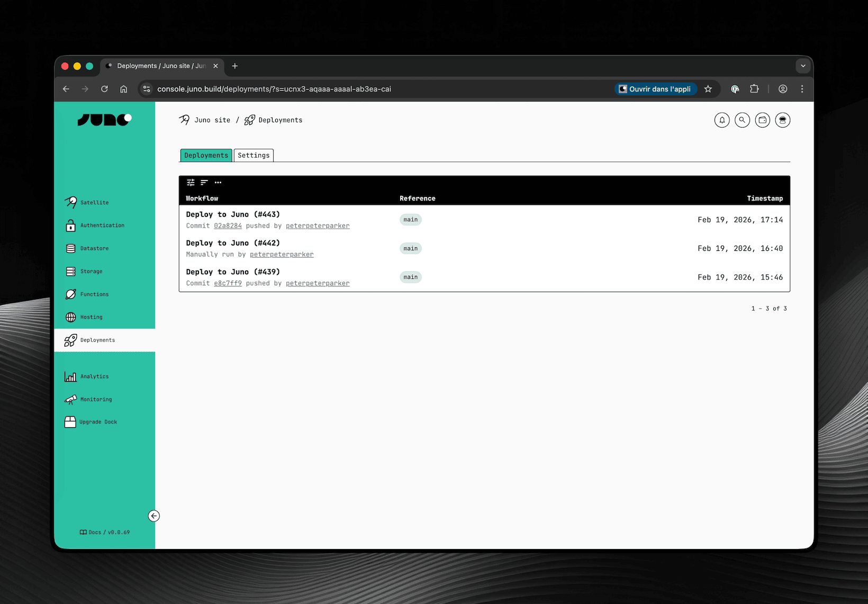Open the Chrome profile menu
The width and height of the screenshot is (868, 604).
pyautogui.click(x=783, y=89)
